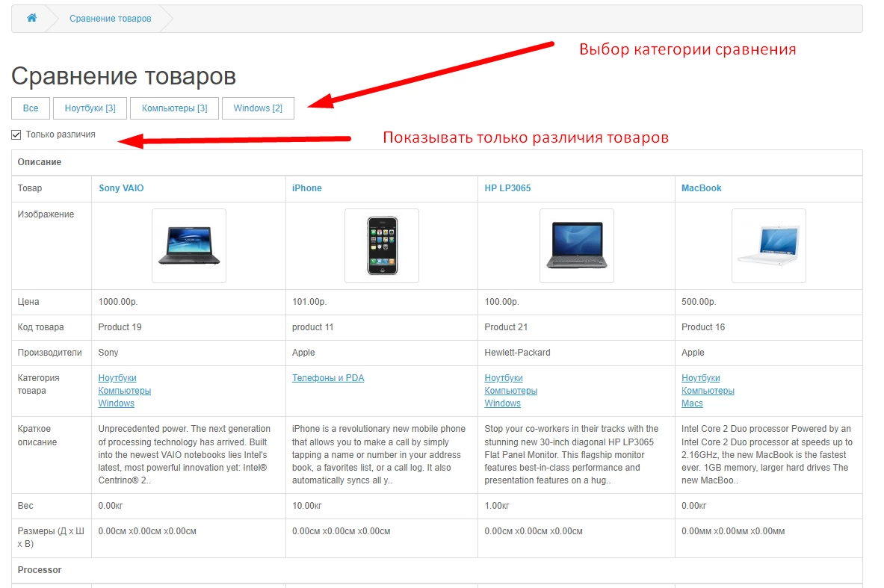Select the Все category filter
The width and height of the screenshot is (884, 588).
point(31,108)
